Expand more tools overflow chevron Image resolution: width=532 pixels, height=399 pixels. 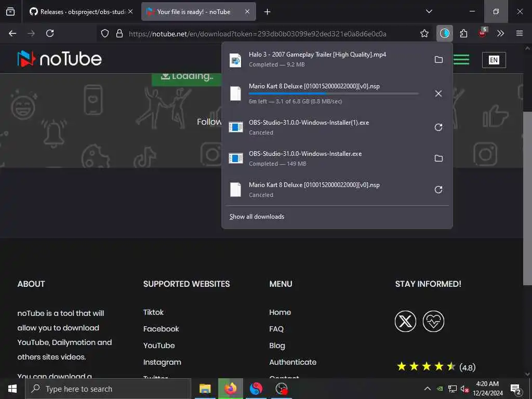(x=500, y=33)
